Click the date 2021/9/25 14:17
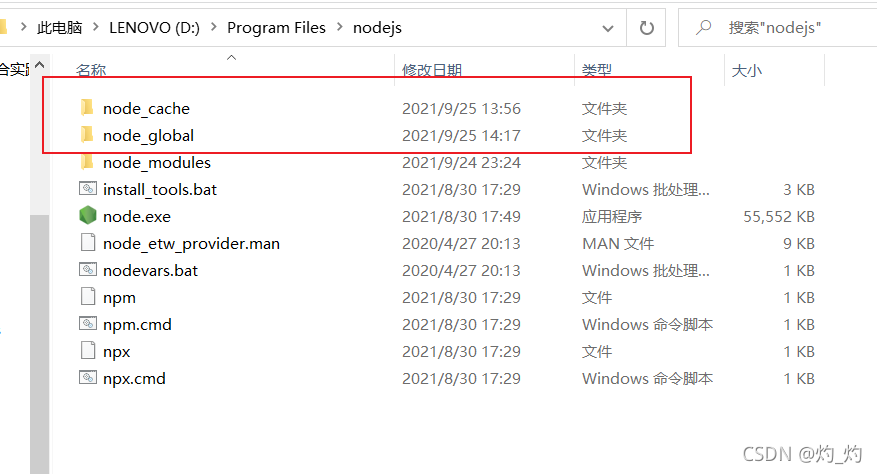 (x=461, y=135)
